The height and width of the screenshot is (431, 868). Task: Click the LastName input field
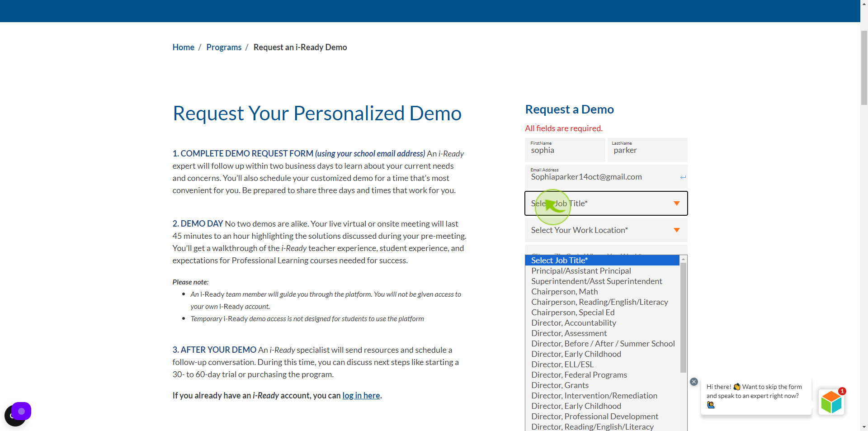point(647,150)
